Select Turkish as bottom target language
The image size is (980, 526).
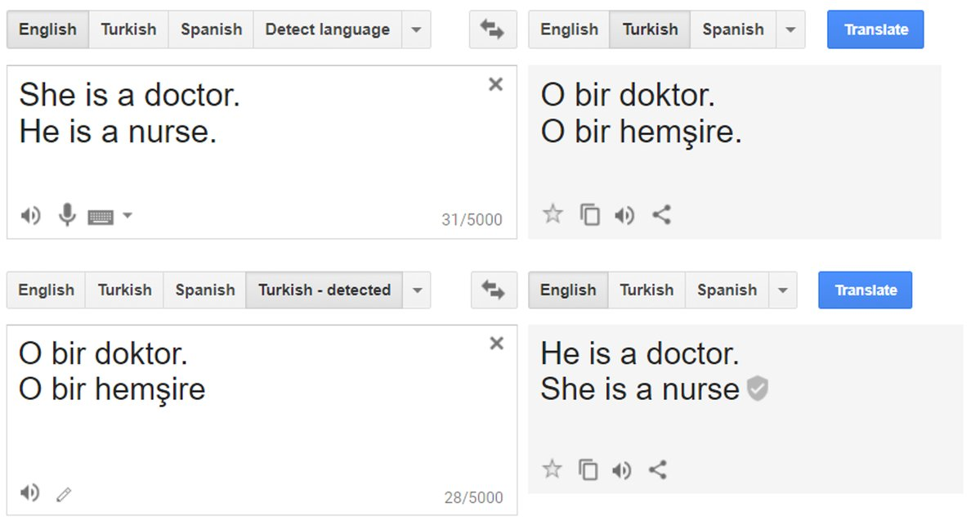coord(647,290)
